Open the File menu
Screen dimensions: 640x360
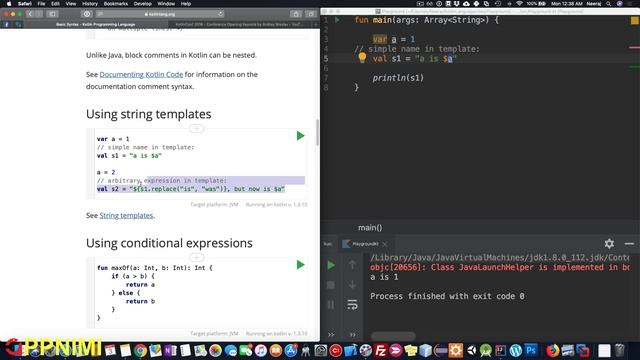click(41, 4)
